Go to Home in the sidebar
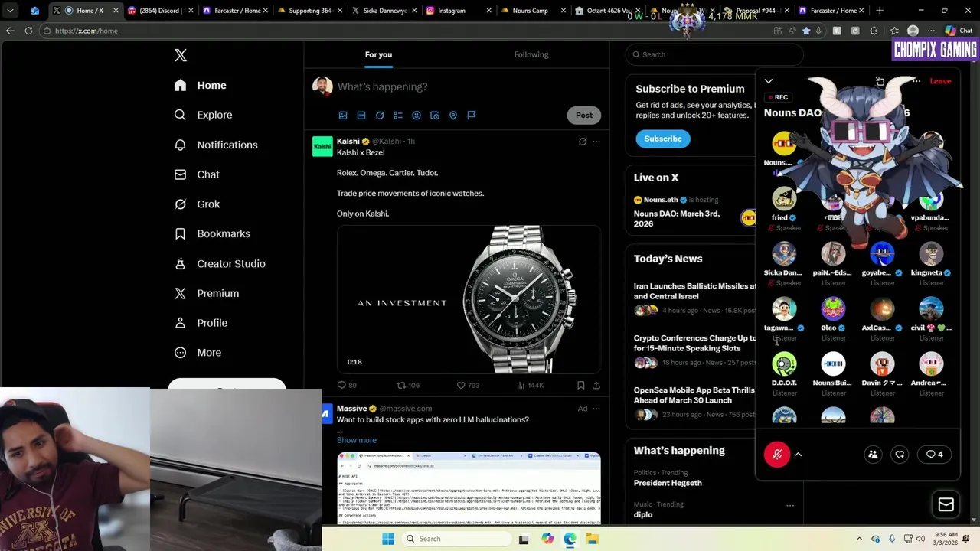Image resolution: width=980 pixels, height=551 pixels. 201,85
